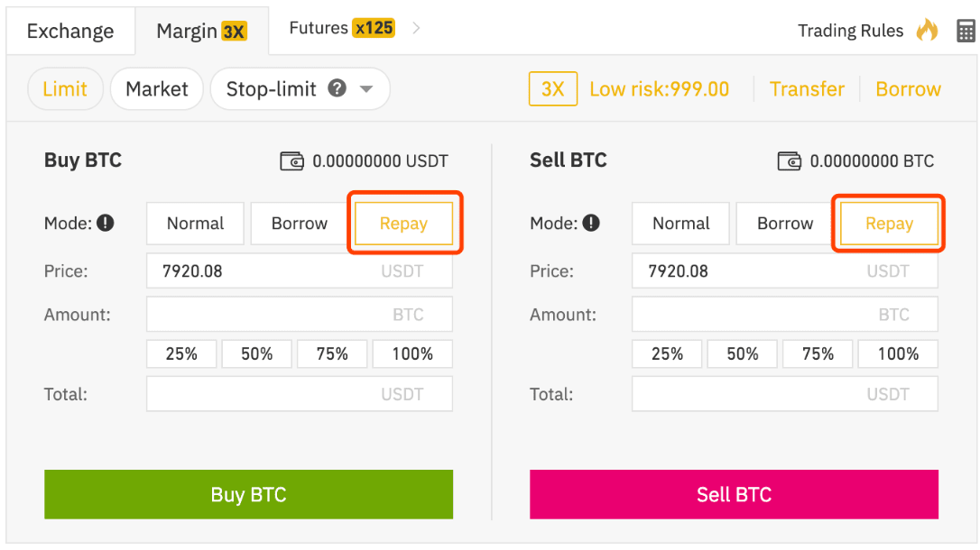980x550 pixels.
Task: Open the calculator icon in the top bar
Action: pos(966,30)
